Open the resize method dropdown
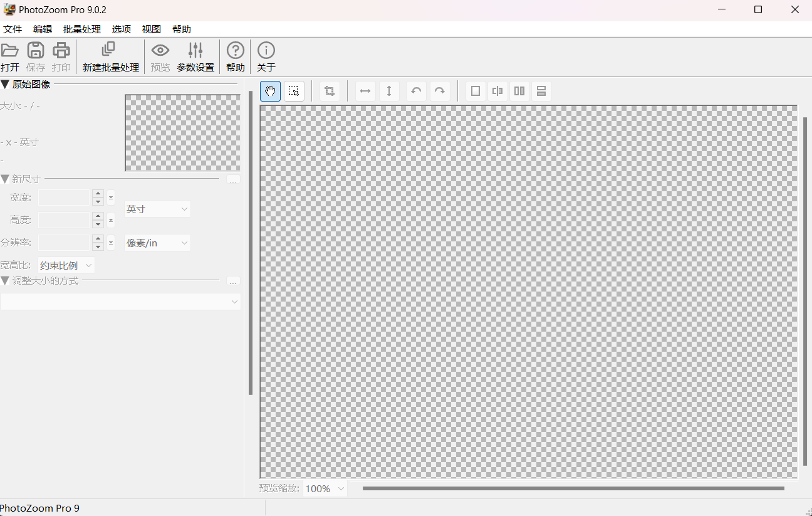 click(x=120, y=302)
